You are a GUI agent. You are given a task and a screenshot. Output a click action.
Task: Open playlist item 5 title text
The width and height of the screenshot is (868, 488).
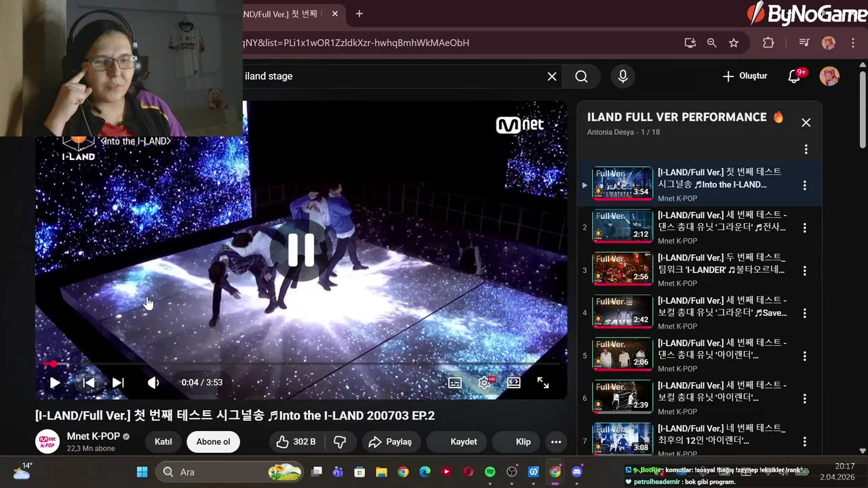[x=722, y=349]
